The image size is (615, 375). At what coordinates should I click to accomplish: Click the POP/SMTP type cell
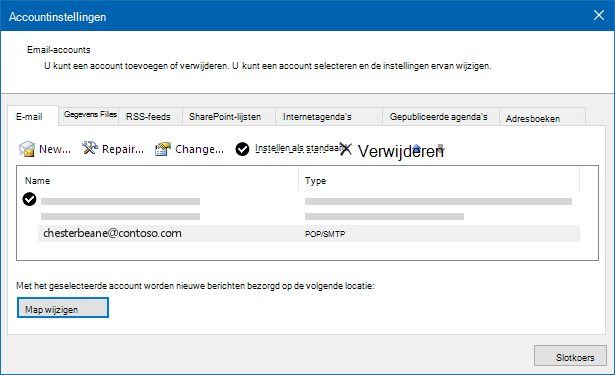pos(325,234)
